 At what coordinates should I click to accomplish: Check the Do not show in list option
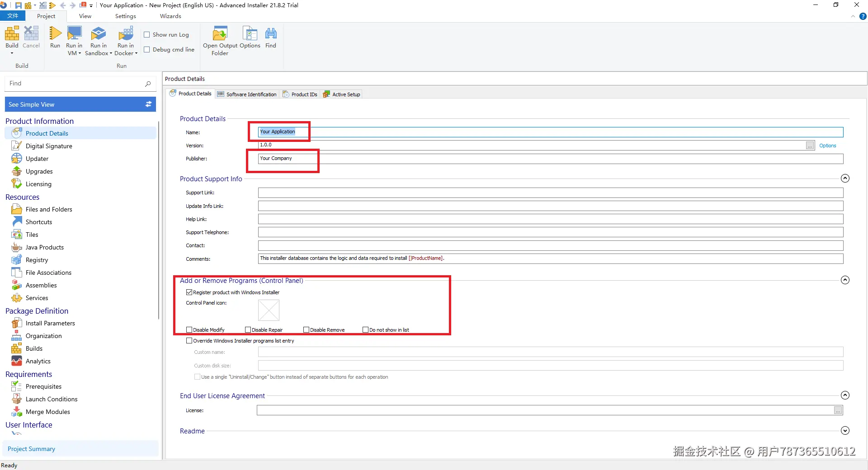[365, 330]
